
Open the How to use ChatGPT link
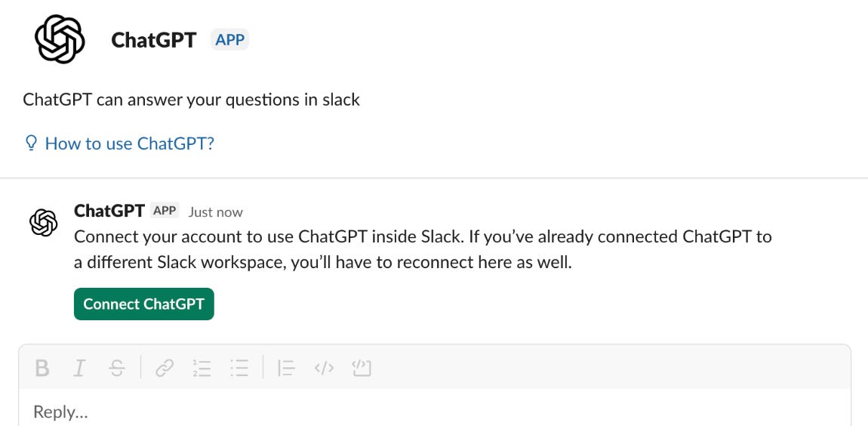coord(129,144)
